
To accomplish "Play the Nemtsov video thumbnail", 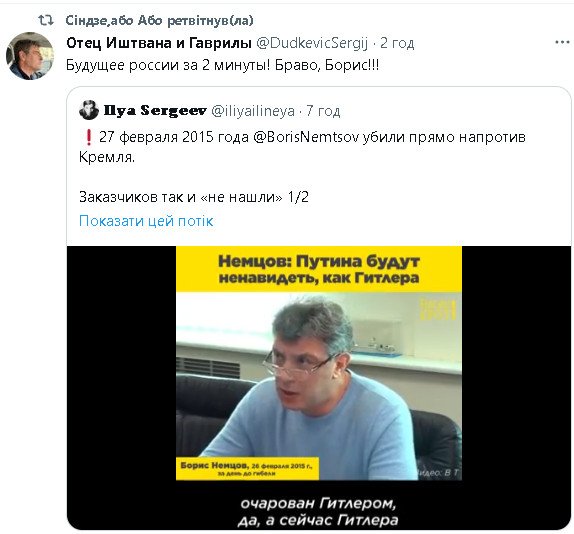I will click(319, 388).
